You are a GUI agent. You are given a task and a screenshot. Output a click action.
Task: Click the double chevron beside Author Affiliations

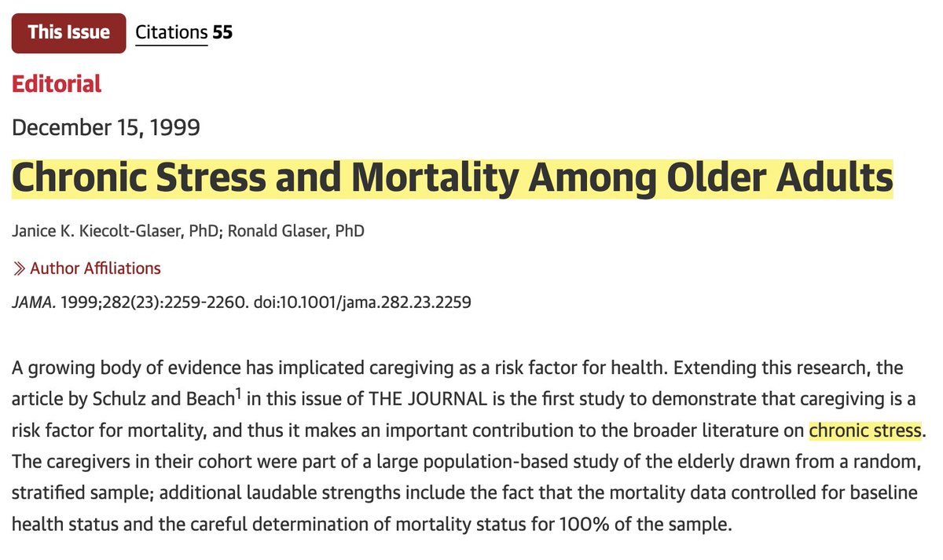pos(20,269)
